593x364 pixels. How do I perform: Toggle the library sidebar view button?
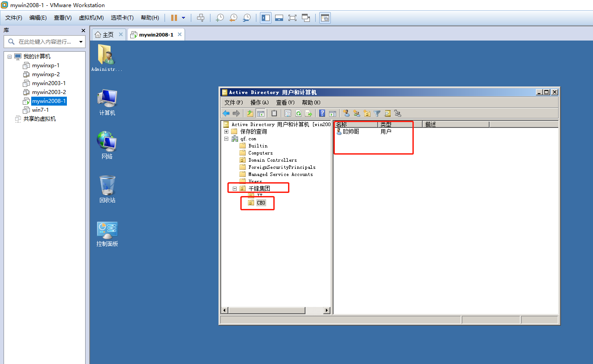266,18
